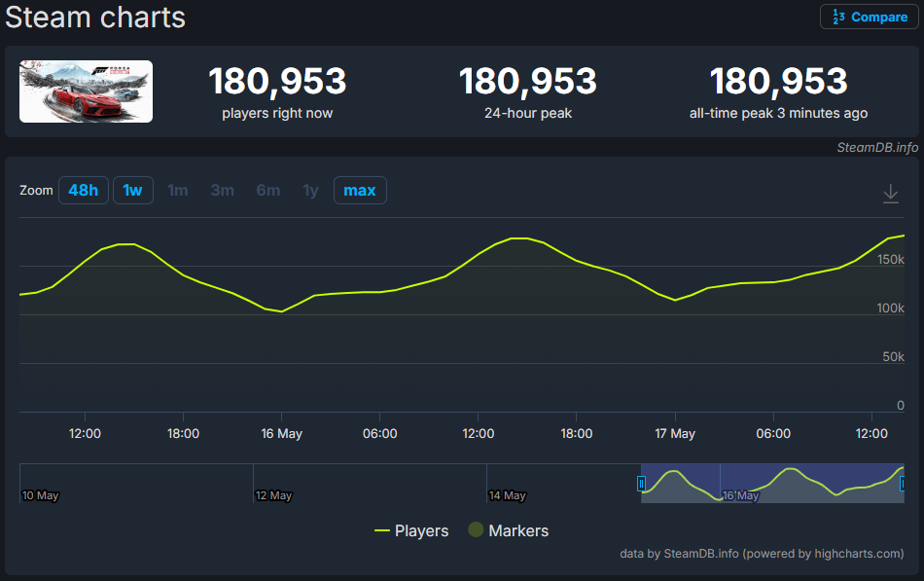Select the 1y zoom range
Viewport: 924px width, 581px height.
[x=310, y=191]
